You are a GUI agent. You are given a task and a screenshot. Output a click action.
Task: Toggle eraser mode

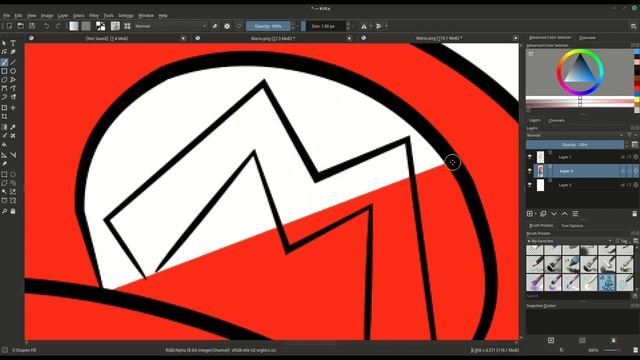215,26
